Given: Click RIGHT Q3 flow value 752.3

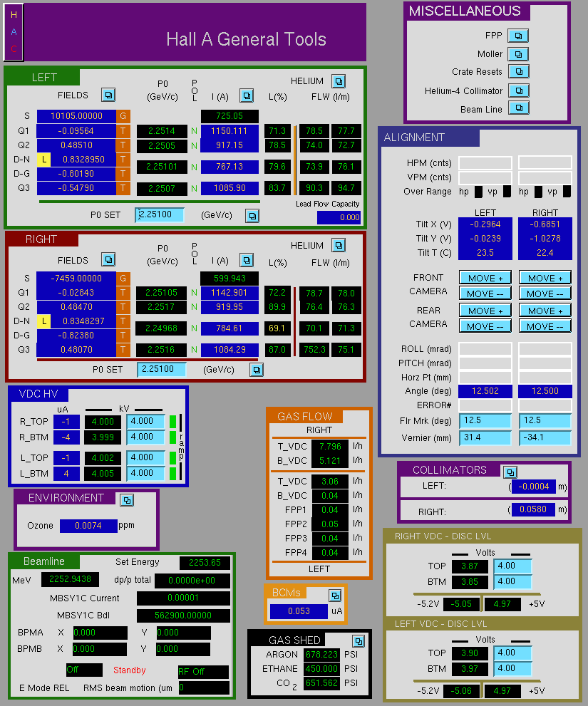Looking at the screenshot, I should pyautogui.click(x=314, y=350).
